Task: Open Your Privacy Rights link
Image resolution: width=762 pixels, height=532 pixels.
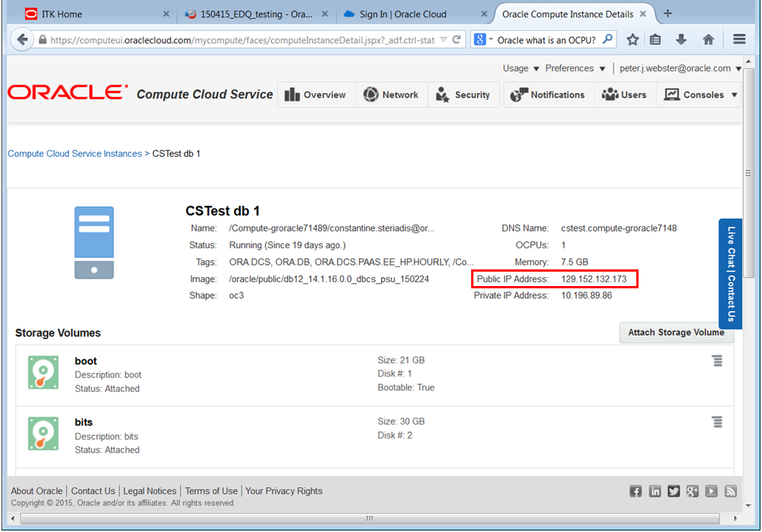Action: pyautogui.click(x=284, y=490)
